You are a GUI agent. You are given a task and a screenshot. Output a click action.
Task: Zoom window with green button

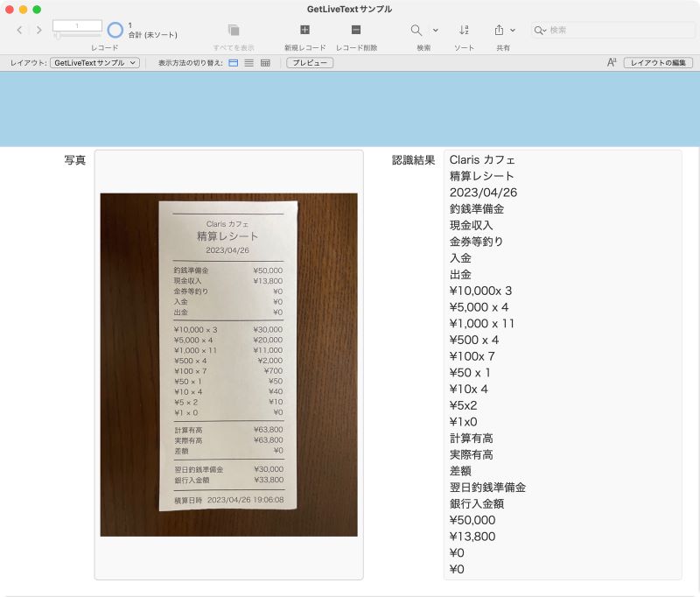[37, 10]
